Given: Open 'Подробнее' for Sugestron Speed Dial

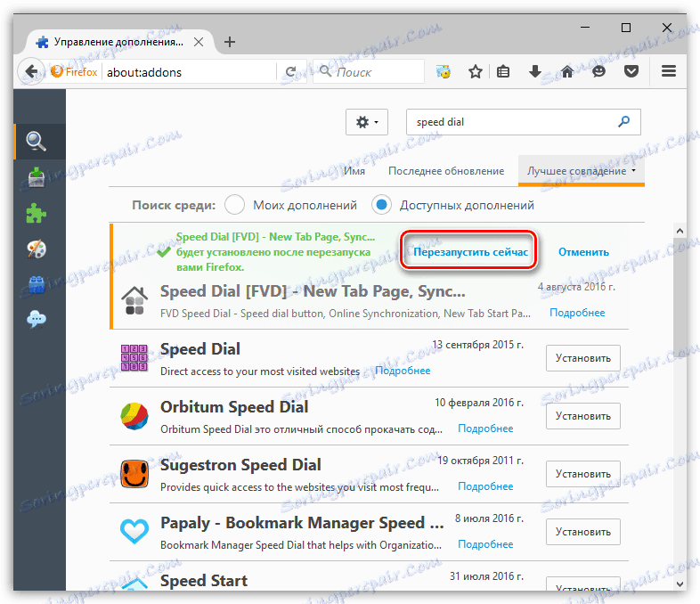Looking at the screenshot, I should coord(485,486).
